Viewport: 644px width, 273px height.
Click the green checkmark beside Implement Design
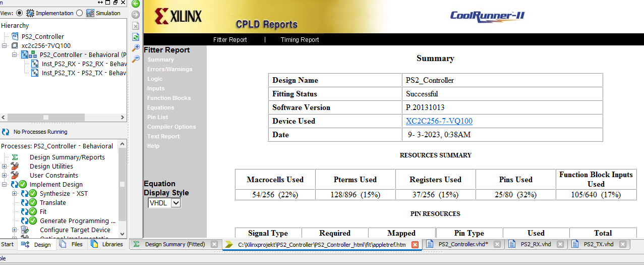[23, 185]
